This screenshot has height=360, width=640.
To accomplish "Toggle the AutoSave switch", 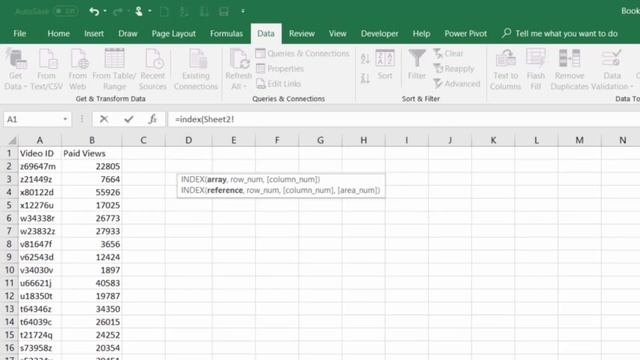I will point(66,11).
